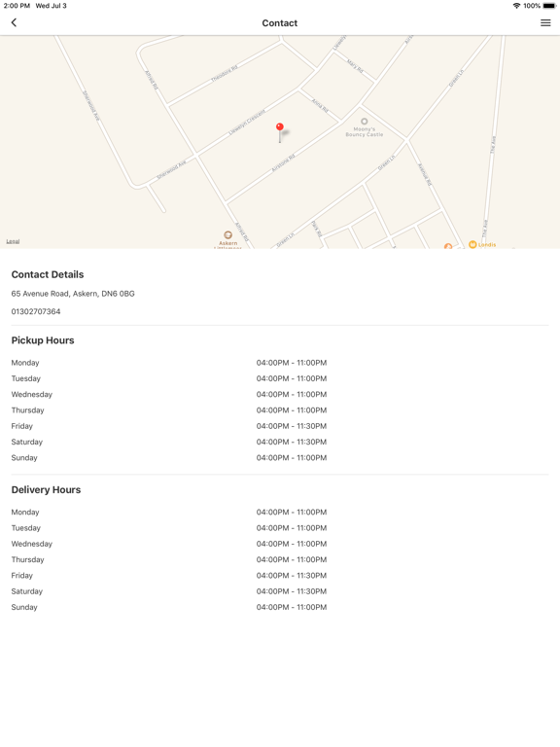560x747 pixels.
Task: Tap the Delivery Hours heading
Action: click(46, 490)
